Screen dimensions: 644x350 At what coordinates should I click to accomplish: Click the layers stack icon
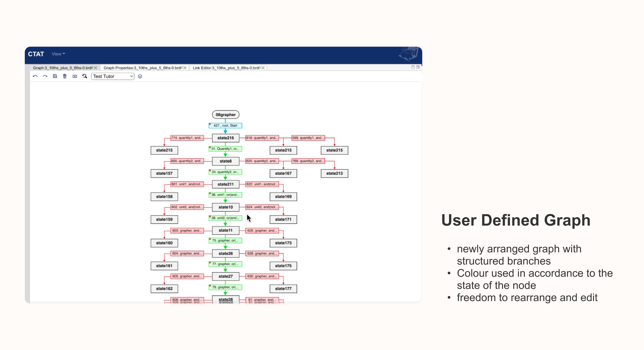click(140, 76)
